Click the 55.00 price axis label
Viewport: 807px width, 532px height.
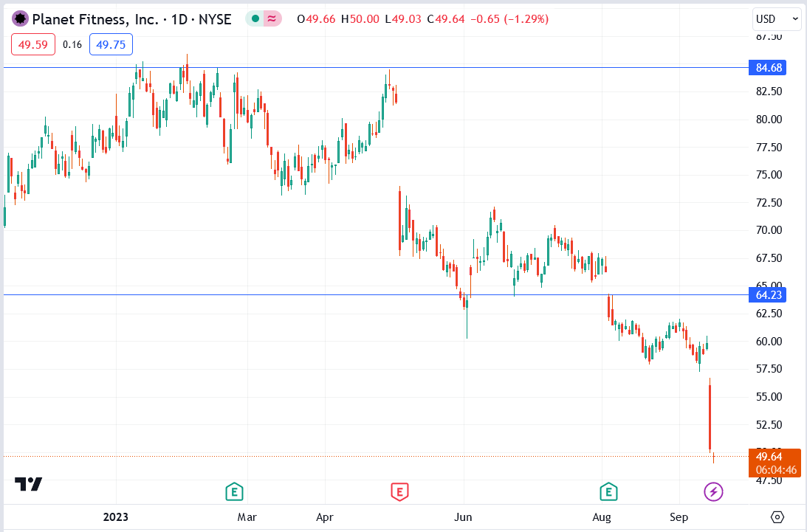click(769, 397)
